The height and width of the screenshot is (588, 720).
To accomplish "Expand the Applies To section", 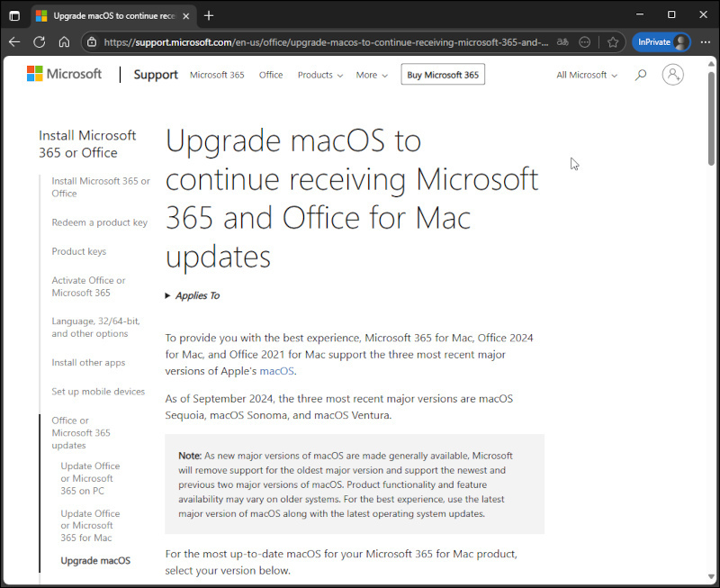I will click(193, 295).
